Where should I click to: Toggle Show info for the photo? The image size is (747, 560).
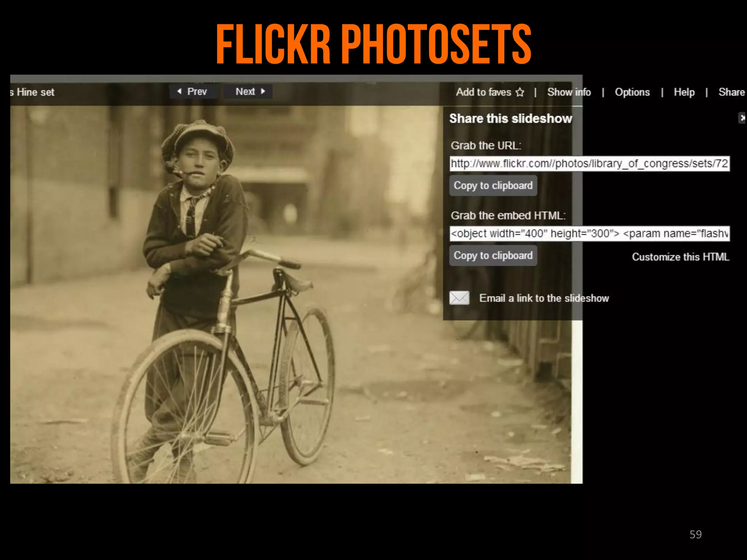coord(569,92)
